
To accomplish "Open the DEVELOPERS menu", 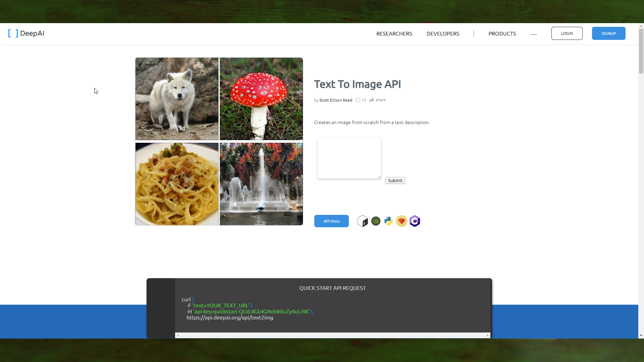I will click(x=443, y=34).
